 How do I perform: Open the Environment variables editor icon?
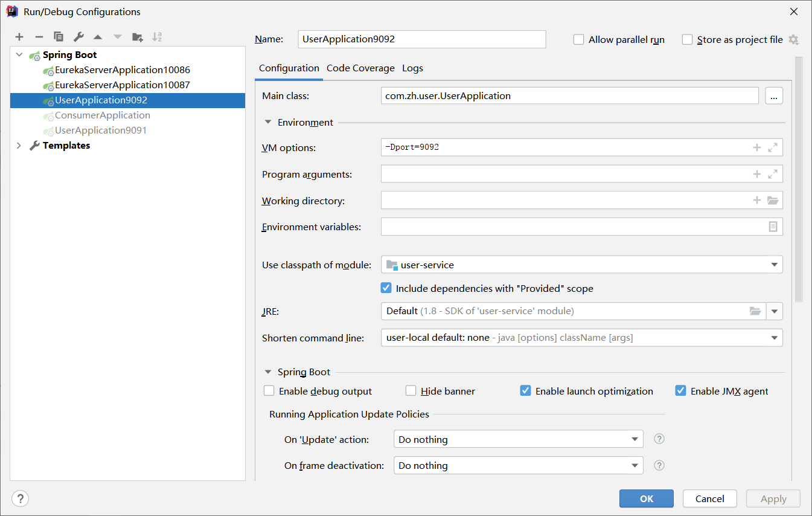pyautogui.click(x=773, y=227)
